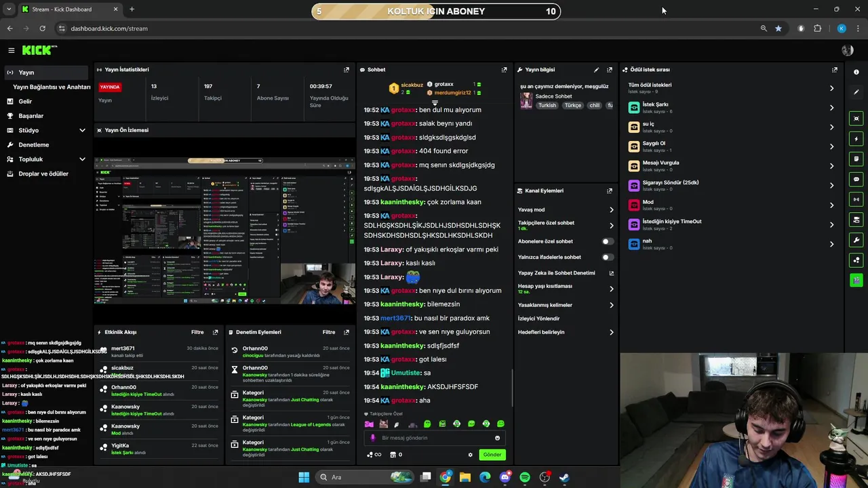This screenshot has width=868, height=488.
Task: Click the lightning bolt icon in the right sidebar
Action: click(856, 139)
